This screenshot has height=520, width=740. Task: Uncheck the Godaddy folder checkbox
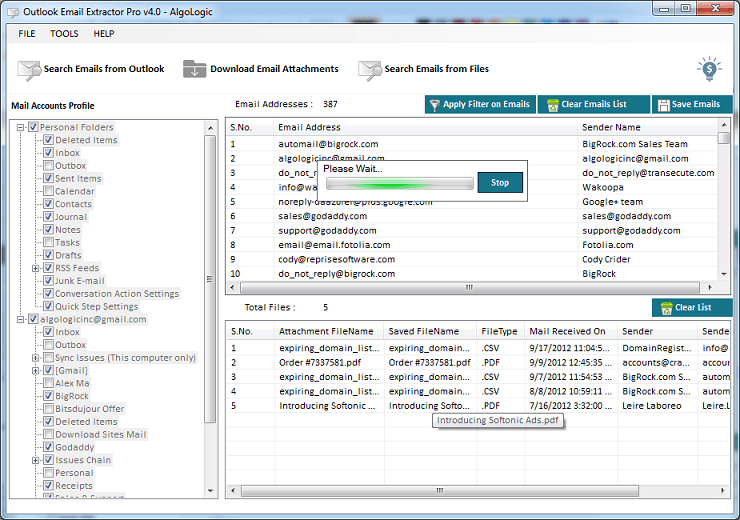48,446
